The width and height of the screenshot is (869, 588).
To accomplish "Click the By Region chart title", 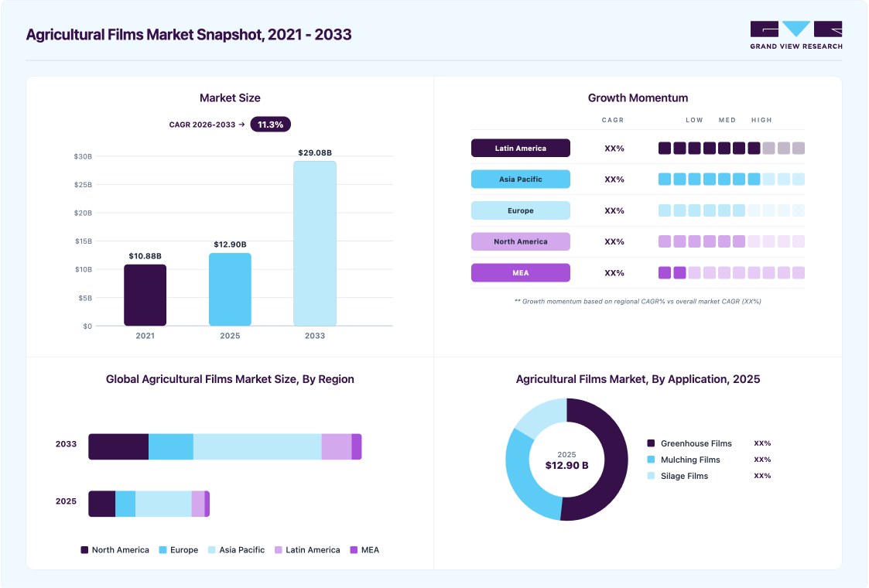I will point(230,379).
